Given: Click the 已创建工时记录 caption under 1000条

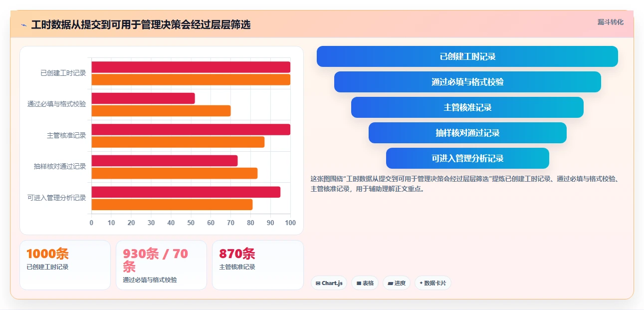Looking at the screenshot, I should tap(48, 267).
